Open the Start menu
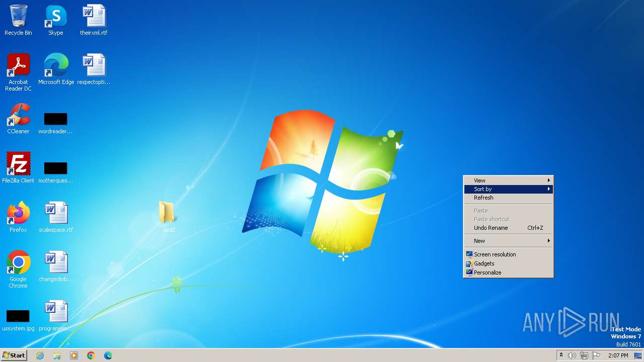The image size is (644, 362). (14, 355)
